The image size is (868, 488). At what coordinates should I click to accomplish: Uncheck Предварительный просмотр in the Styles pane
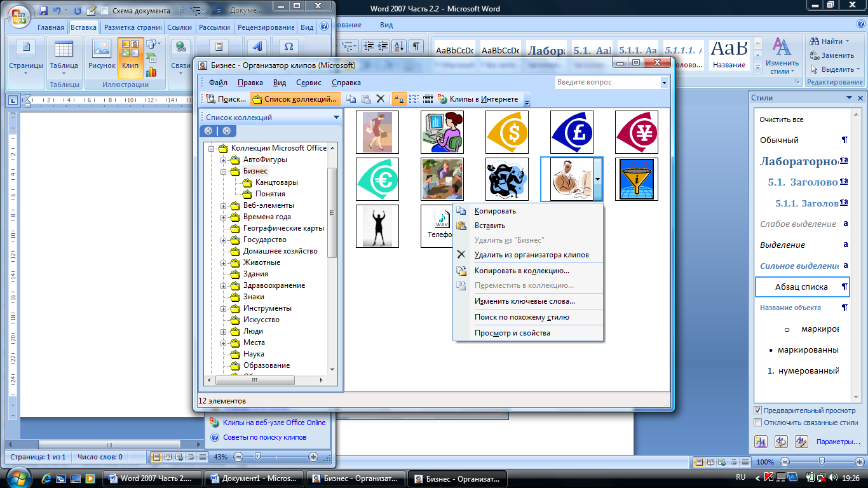[757, 410]
